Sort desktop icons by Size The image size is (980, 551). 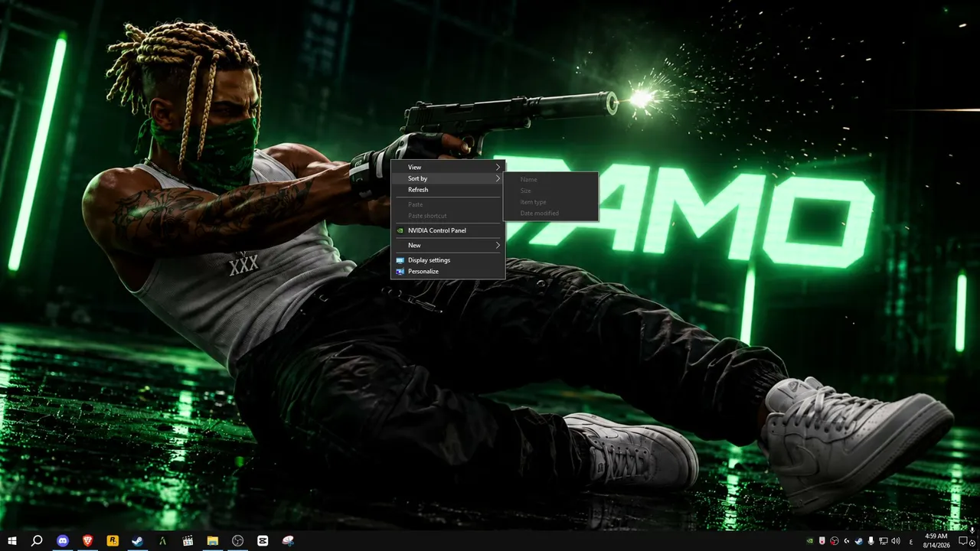(550, 191)
